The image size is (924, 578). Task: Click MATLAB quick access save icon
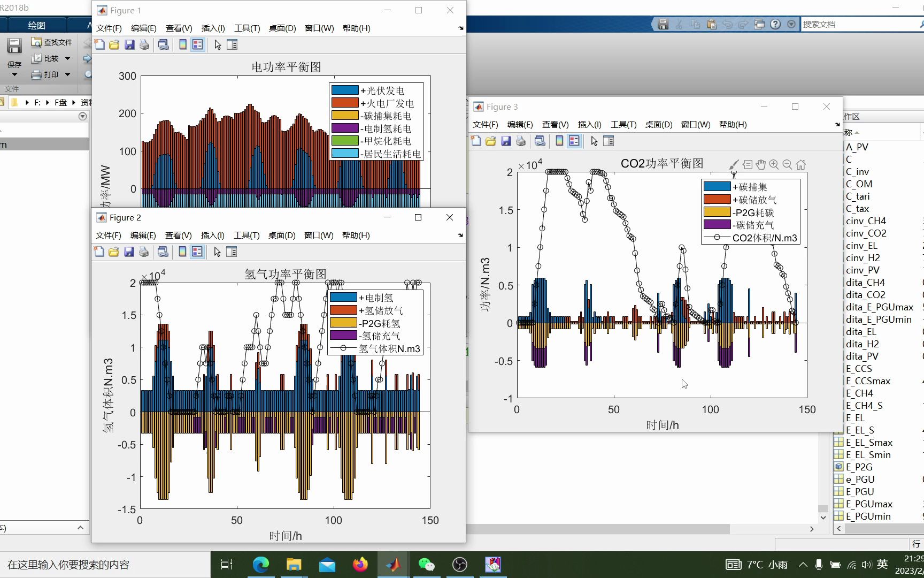click(663, 25)
